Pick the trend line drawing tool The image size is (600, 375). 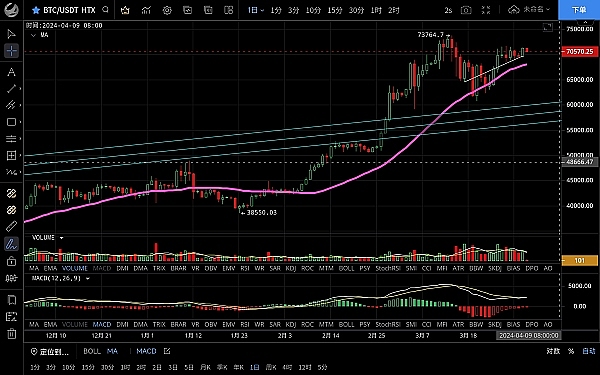coord(11,88)
